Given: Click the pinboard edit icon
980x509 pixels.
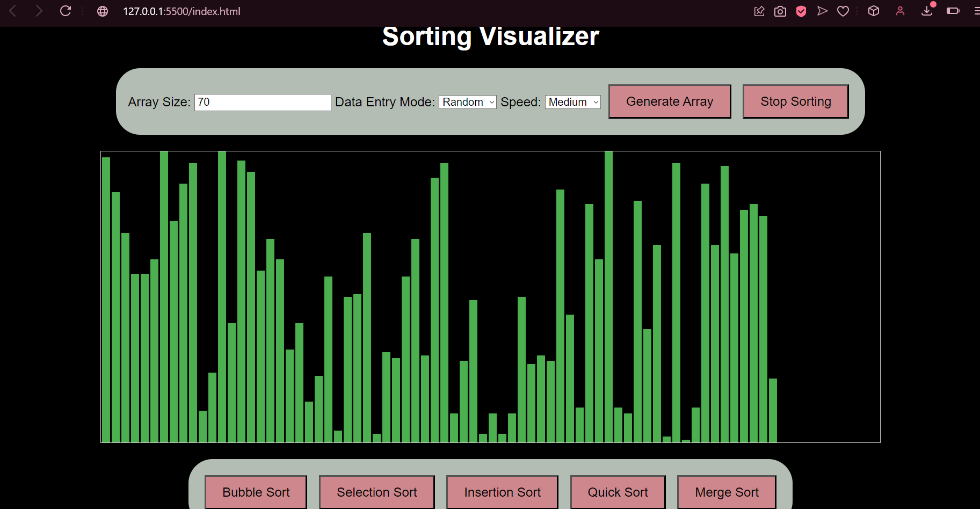Looking at the screenshot, I should pyautogui.click(x=759, y=11).
